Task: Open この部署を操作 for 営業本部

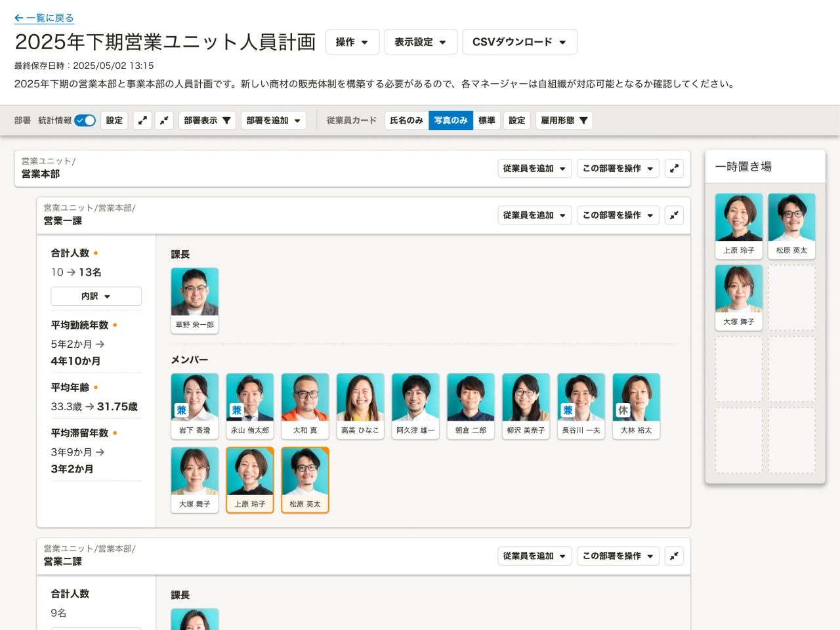Action: [618, 169]
